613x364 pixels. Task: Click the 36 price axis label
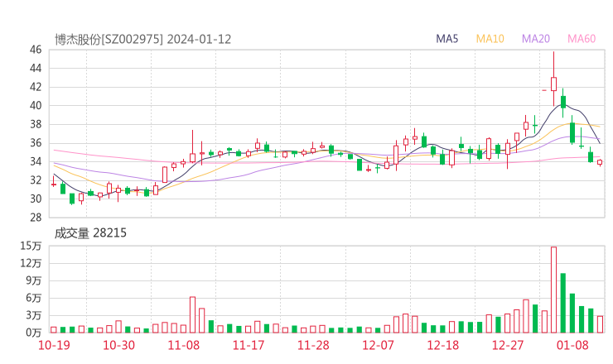click(x=35, y=143)
